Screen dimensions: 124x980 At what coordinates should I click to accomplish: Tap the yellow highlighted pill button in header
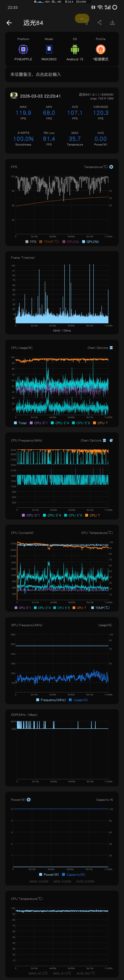(x=82, y=18)
